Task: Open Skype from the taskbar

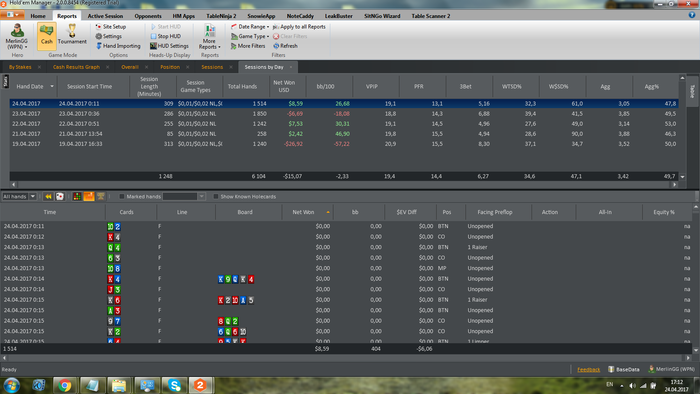Action: point(174,385)
